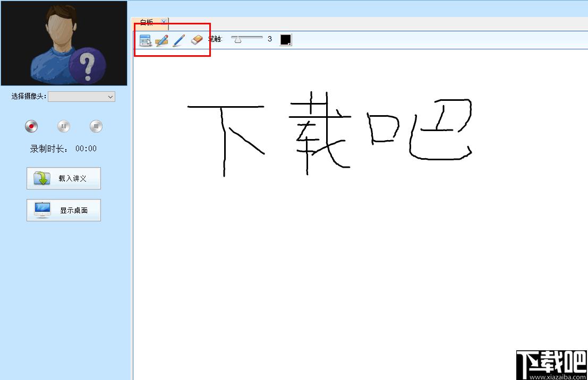The image size is (588, 380).
Task: Start recording with the red record button
Action: [x=32, y=126]
